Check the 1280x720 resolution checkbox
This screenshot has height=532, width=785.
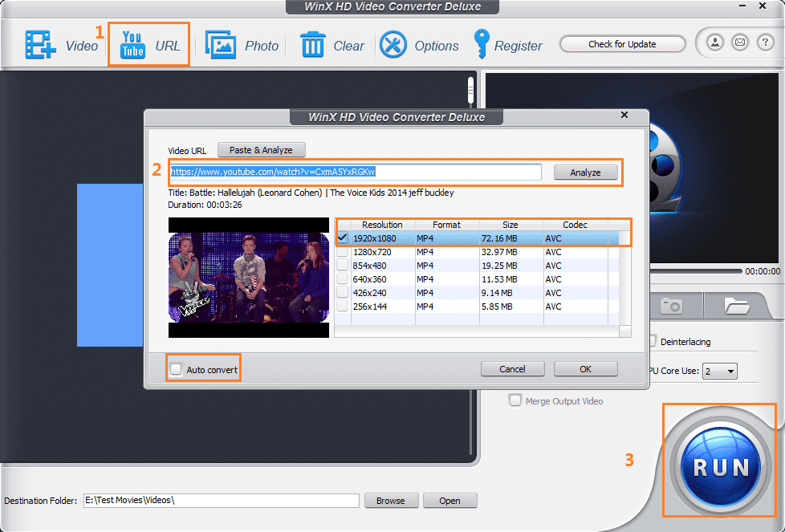point(343,252)
